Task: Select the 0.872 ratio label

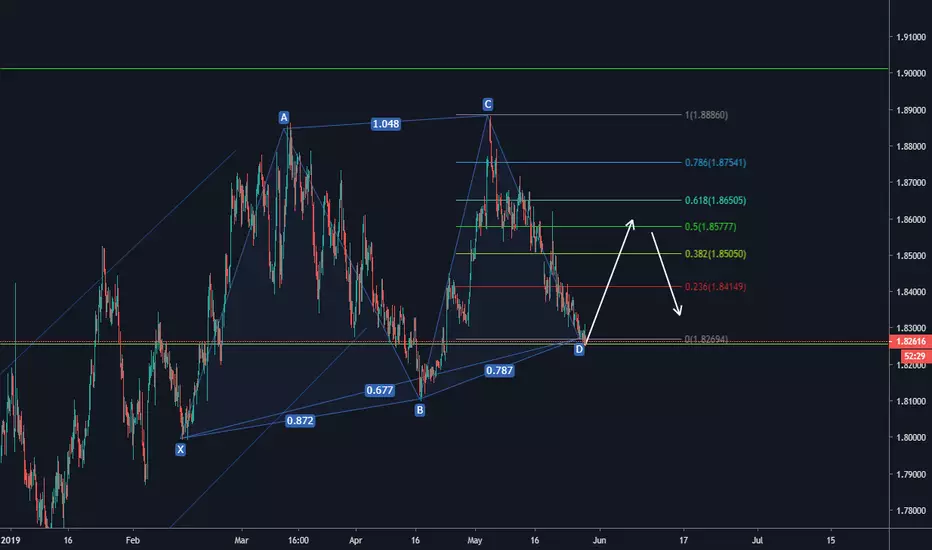Action: coord(300,420)
